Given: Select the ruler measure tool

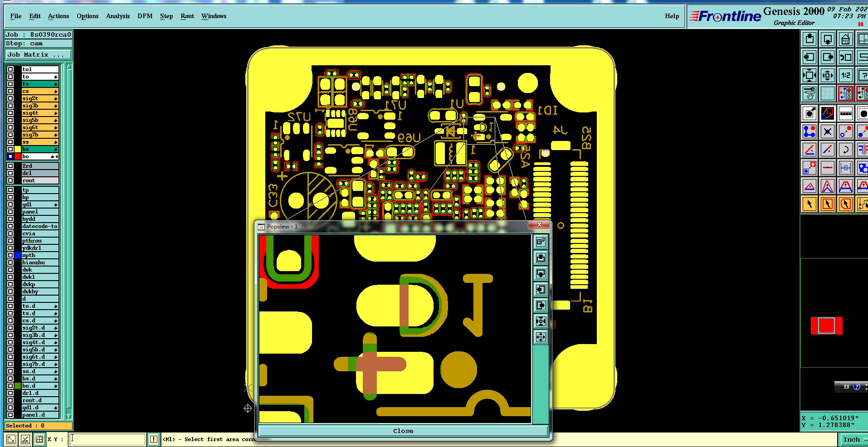Looking at the screenshot, I should click(845, 113).
